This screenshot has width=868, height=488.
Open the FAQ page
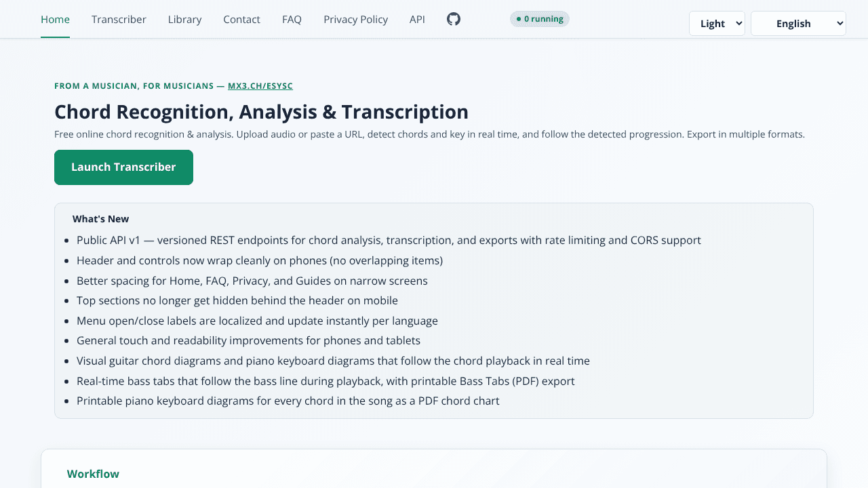click(x=292, y=20)
